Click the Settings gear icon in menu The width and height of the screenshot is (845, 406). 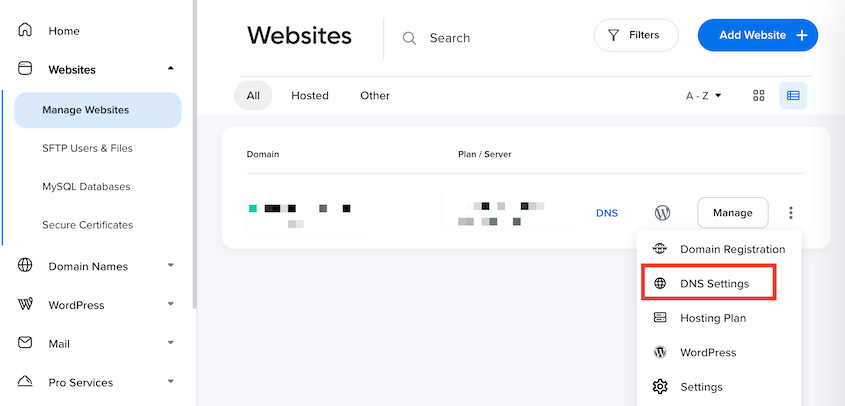pyautogui.click(x=660, y=387)
